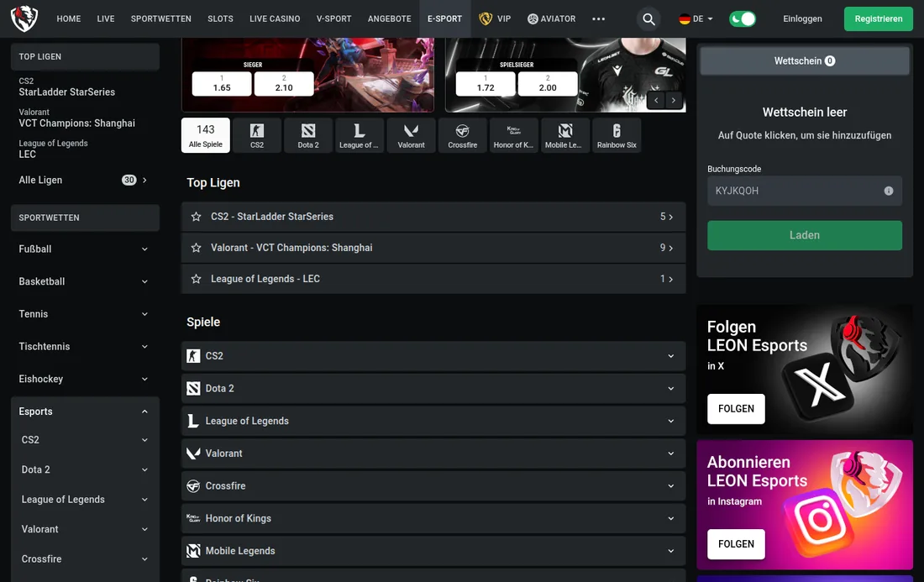Favorite League of Legends LEC star
The width and height of the screenshot is (924, 582).
197,279
